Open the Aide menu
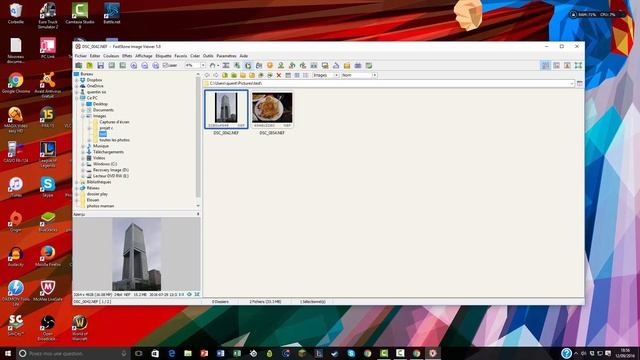 [244, 56]
